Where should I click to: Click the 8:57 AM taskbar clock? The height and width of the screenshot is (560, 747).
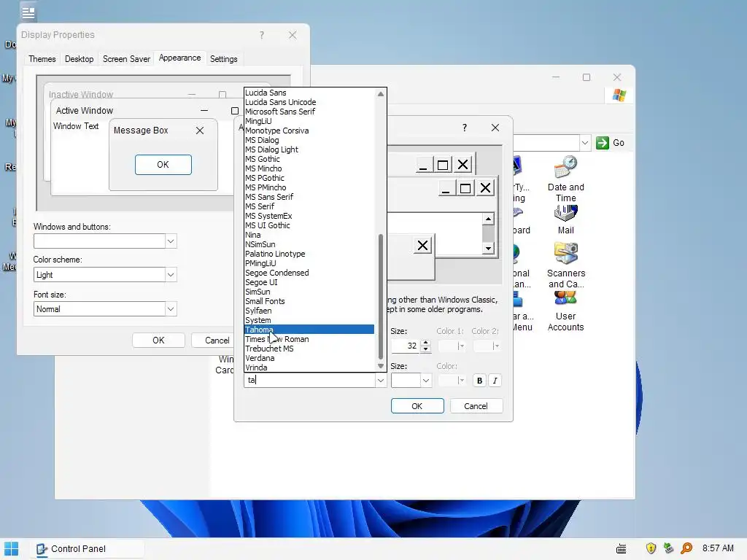tap(718, 548)
